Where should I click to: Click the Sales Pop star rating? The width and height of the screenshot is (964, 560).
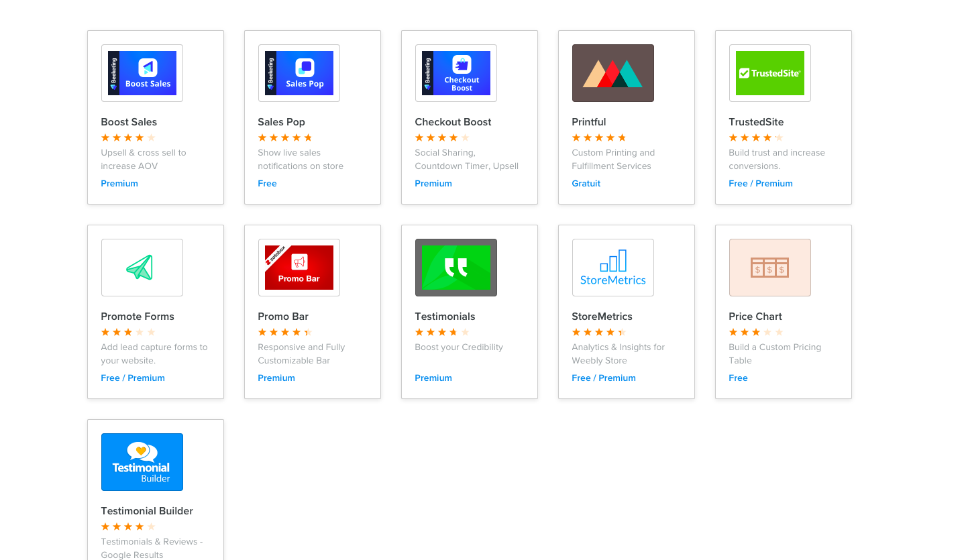click(285, 137)
